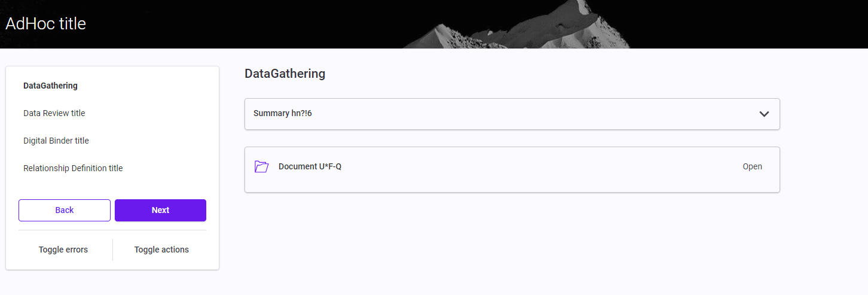The width and height of the screenshot is (868, 295).
Task: Click vertical divider between the Toggle buttons
Action: (x=112, y=250)
